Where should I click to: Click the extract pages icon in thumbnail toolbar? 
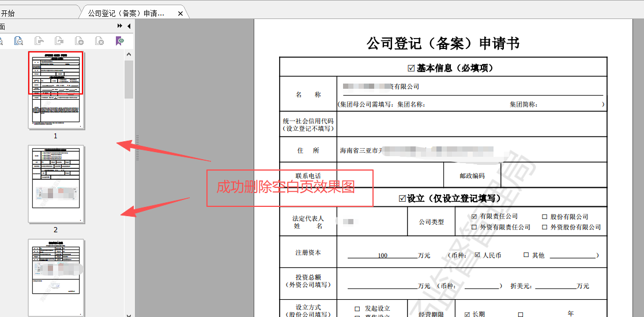(39, 41)
